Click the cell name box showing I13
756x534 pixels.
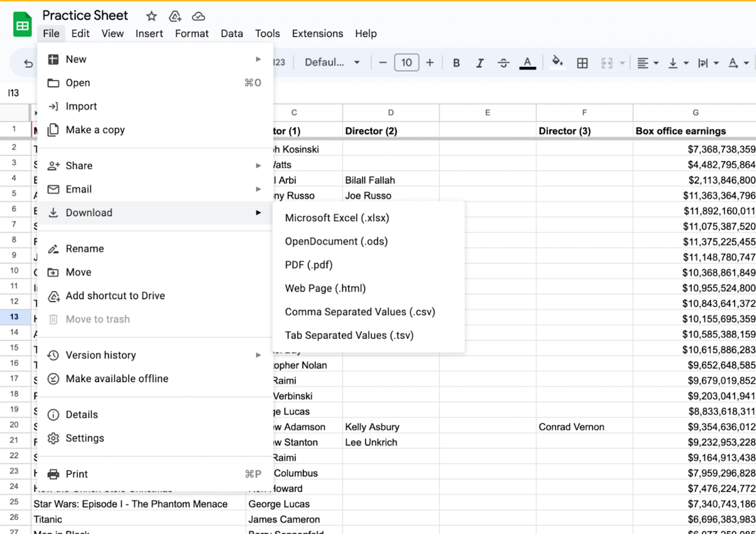point(14,93)
